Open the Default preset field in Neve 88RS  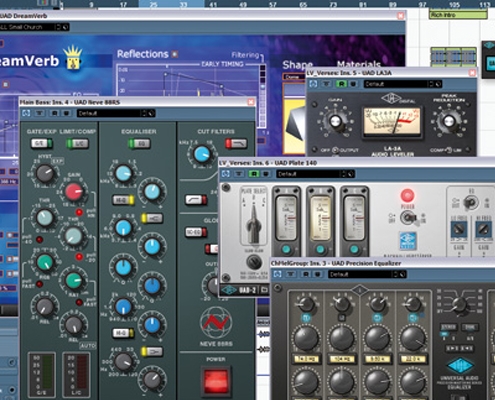(109, 113)
